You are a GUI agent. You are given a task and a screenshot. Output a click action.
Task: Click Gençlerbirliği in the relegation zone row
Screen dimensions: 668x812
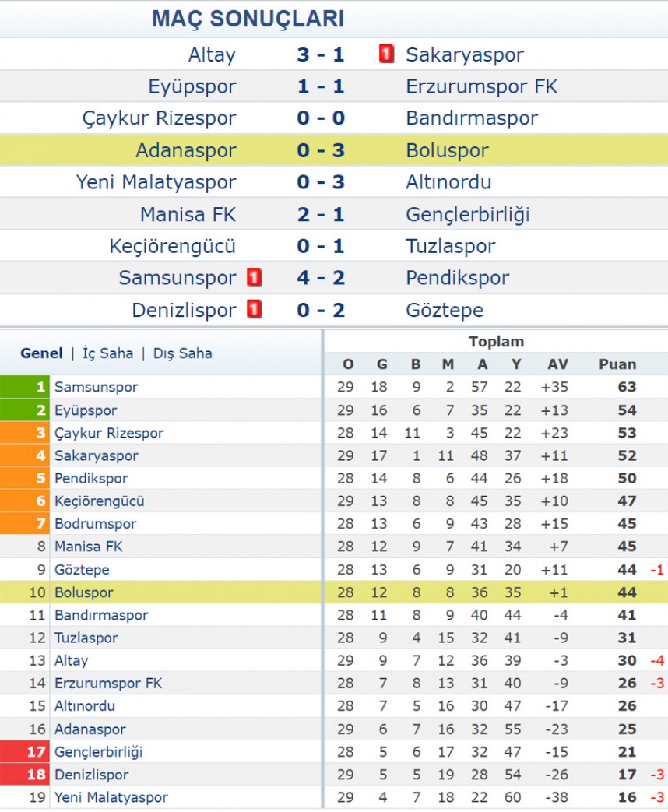tap(98, 751)
